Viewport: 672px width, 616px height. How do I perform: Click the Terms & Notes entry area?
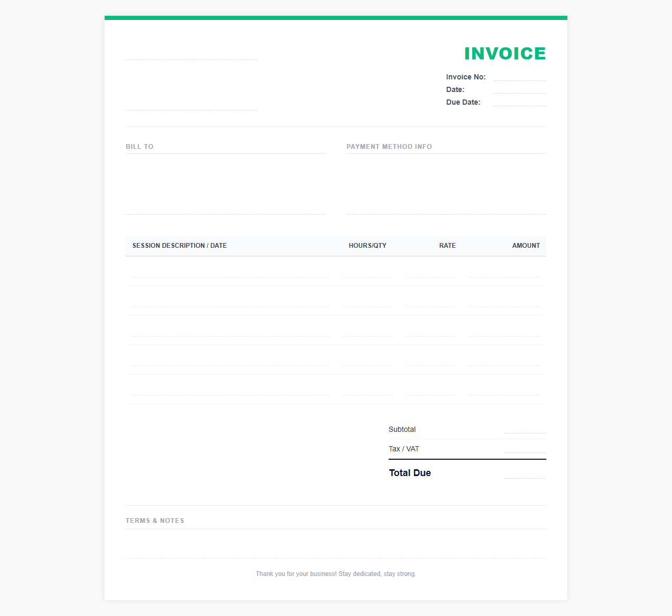(x=336, y=547)
